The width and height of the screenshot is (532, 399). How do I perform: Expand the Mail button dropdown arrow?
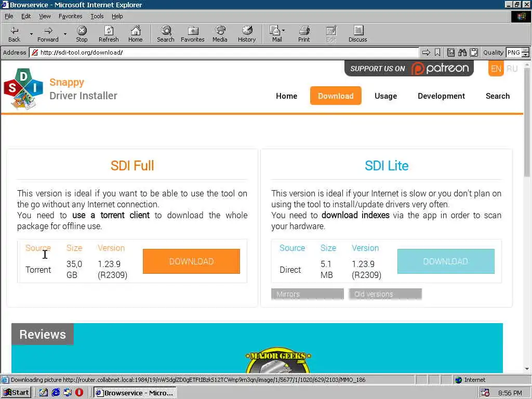[x=284, y=31]
